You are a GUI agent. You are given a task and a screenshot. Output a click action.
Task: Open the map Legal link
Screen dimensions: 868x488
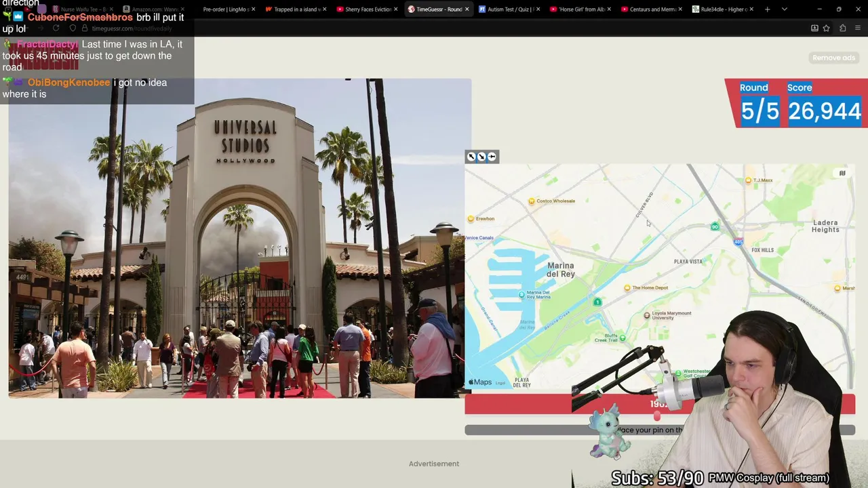click(x=500, y=383)
